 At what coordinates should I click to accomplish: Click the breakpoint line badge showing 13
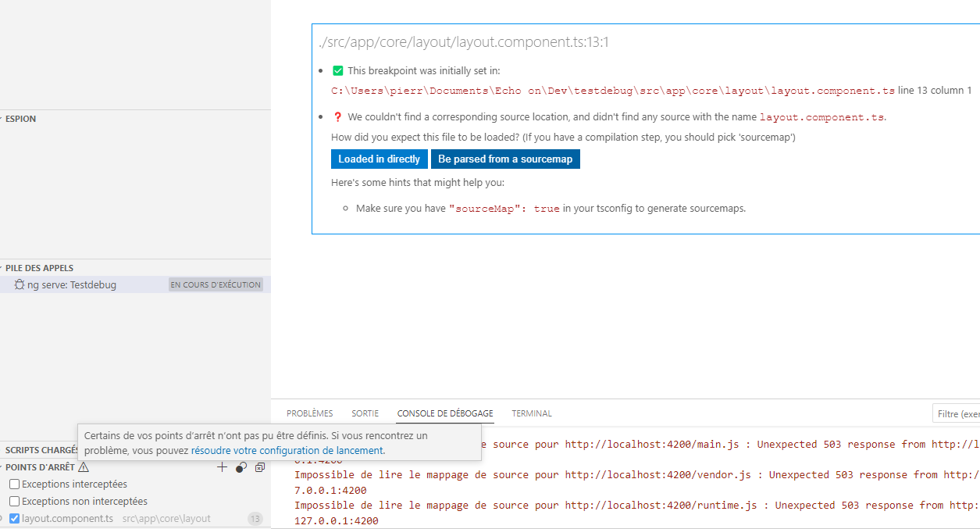pyautogui.click(x=255, y=518)
